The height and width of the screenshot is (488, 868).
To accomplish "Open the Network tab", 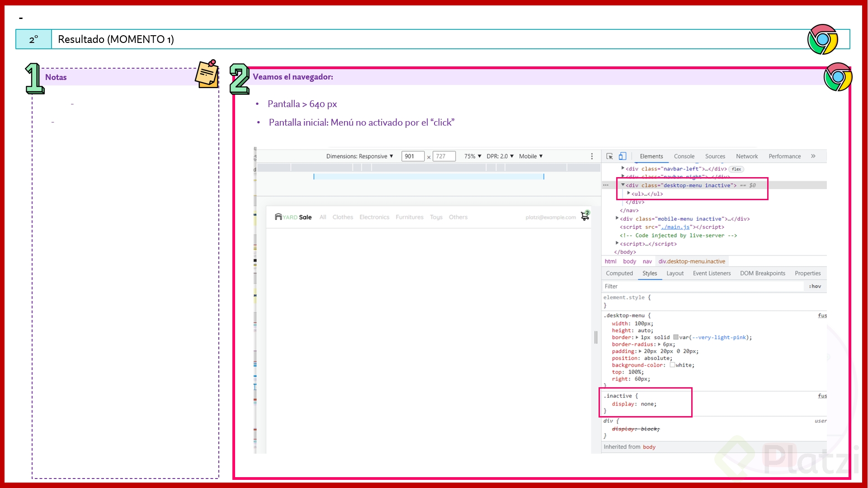I will point(747,156).
